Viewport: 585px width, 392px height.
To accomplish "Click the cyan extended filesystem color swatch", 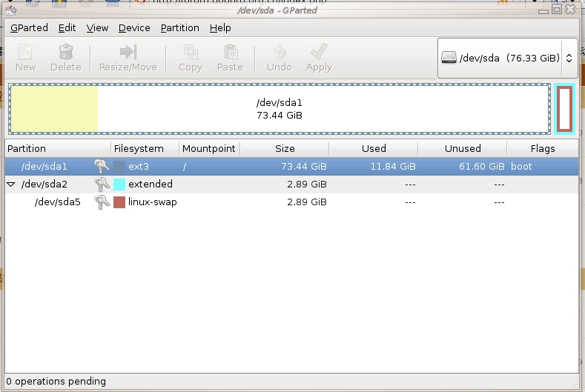I will click(119, 185).
